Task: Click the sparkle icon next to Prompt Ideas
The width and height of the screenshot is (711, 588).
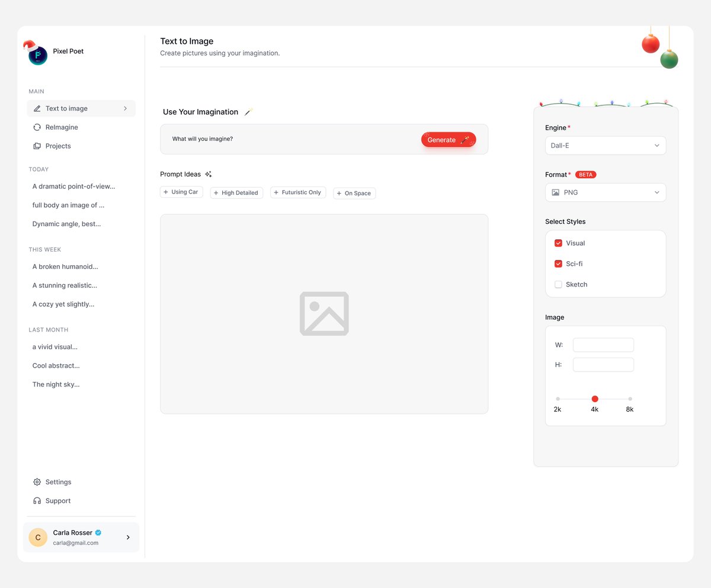Action: pyautogui.click(x=208, y=173)
